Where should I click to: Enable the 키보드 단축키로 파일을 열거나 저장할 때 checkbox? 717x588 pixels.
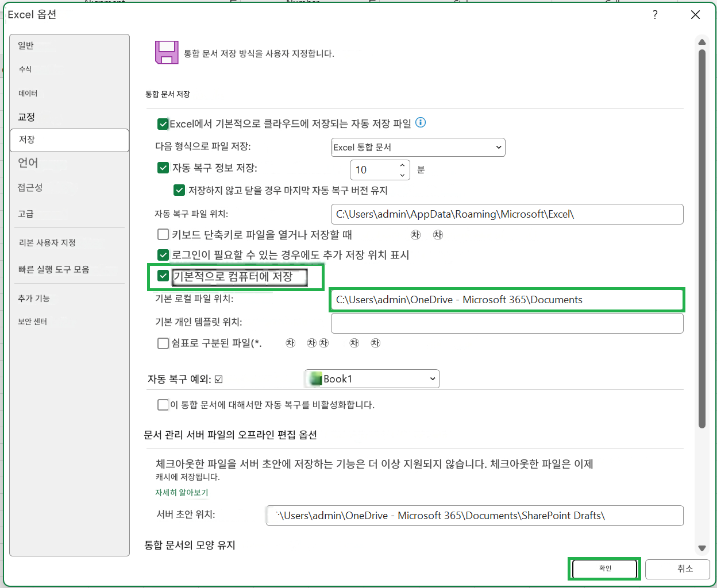click(x=163, y=234)
